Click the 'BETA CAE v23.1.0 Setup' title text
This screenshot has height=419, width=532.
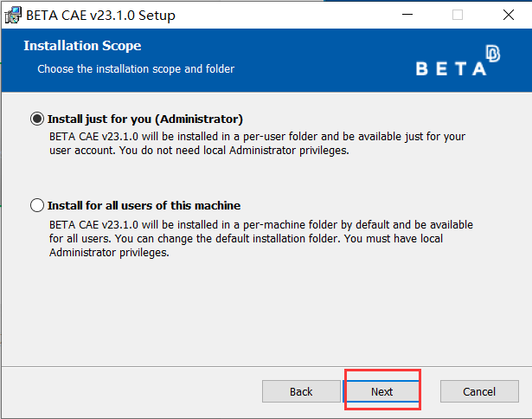click(x=100, y=16)
